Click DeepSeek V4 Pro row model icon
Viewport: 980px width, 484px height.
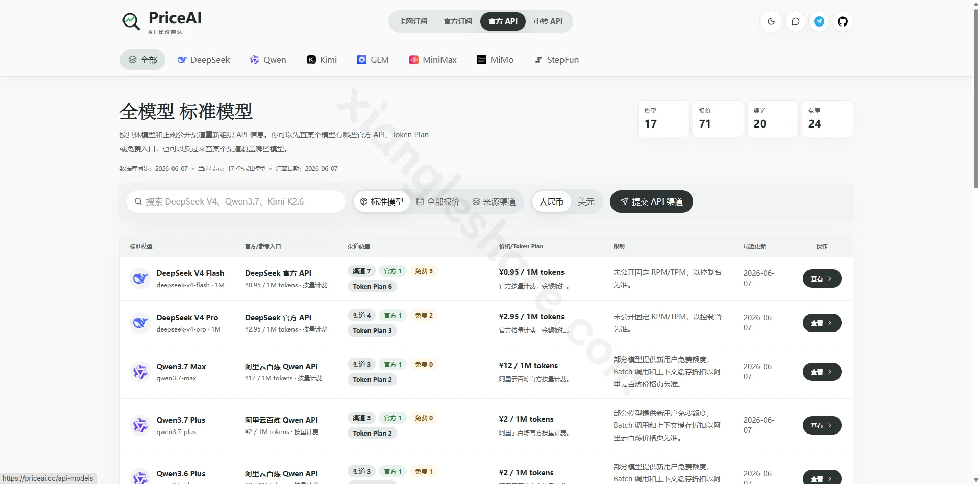(x=140, y=323)
